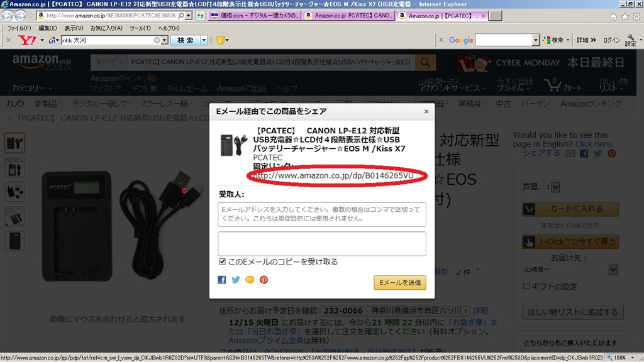
Task: Open browser tools gear icon
Action: (636, 17)
